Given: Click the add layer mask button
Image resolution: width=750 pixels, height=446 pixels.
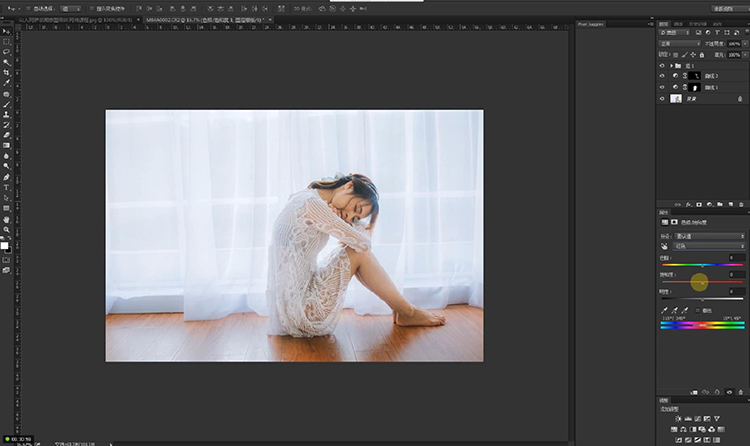Looking at the screenshot, I should 699,204.
